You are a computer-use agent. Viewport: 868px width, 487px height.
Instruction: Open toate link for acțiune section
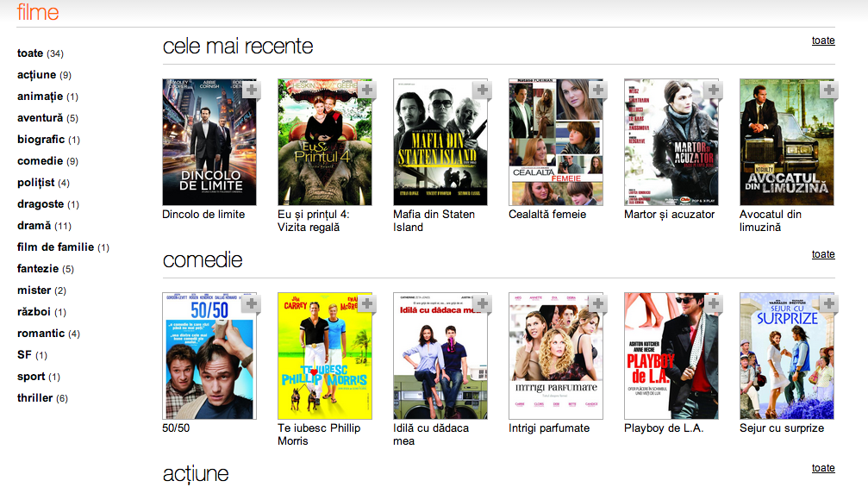click(x=823, y=468)
